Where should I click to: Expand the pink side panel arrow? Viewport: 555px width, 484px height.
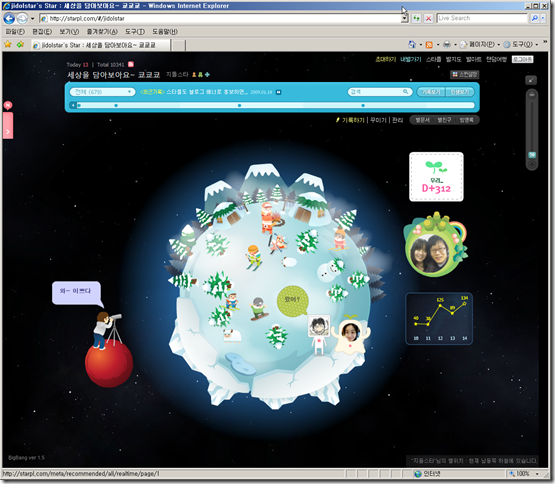point(8,132)
